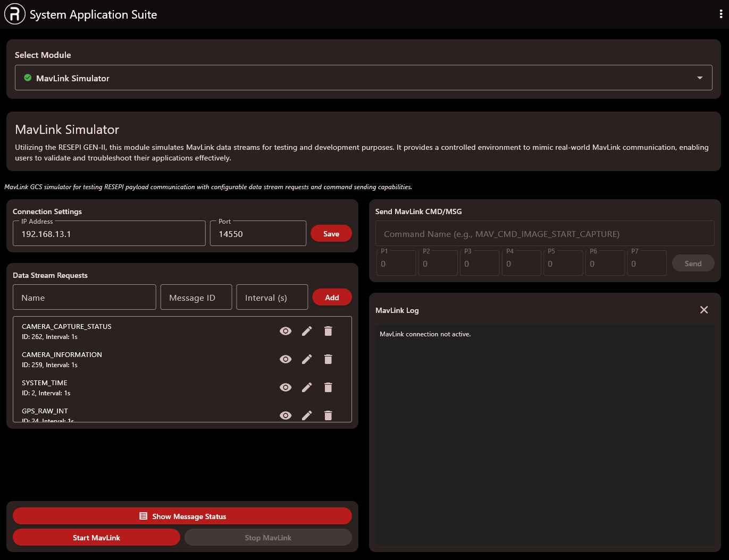Focus the Command Name input field
This screenshot has height=560, width=729.
544,234
